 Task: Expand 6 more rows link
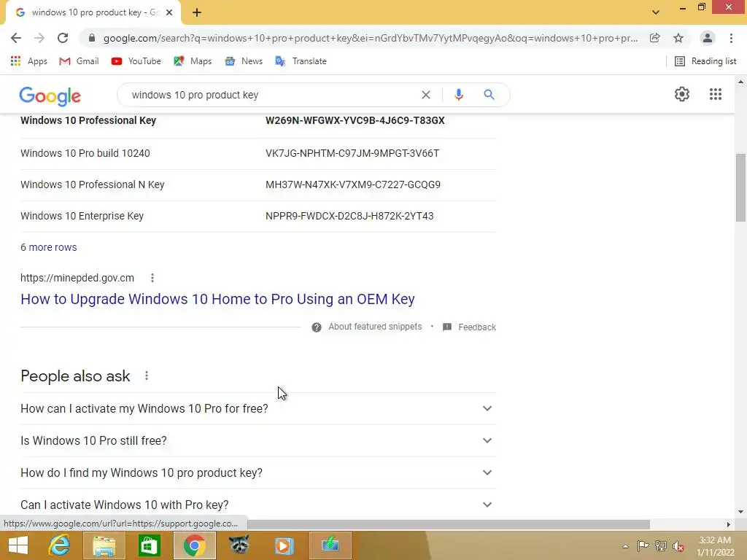[49, 247]
